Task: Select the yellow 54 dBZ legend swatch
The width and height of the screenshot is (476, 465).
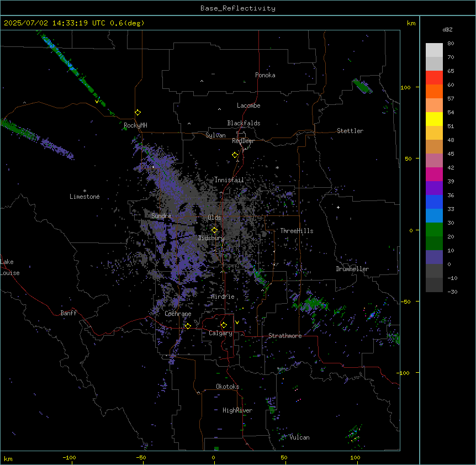Action: [x=434, y=119]
